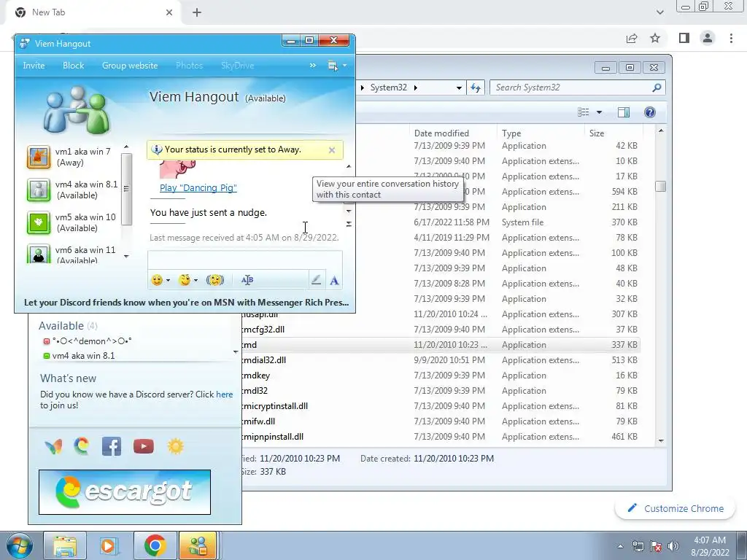Toggle the Explorer preview pane icon
The image size is (747, 560).
tap(623, 112)
